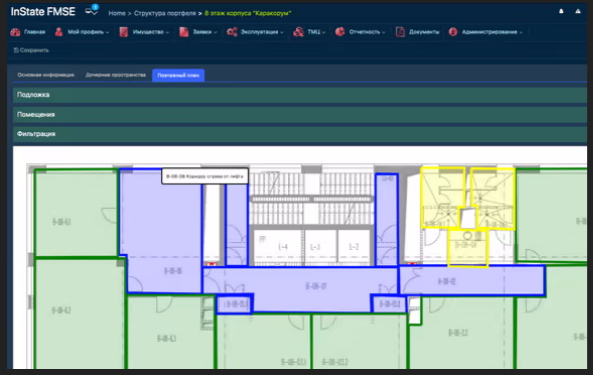Open the Мой профиль dropdown menu
Viewport: 593px width, 375px height.
(82, 32)
